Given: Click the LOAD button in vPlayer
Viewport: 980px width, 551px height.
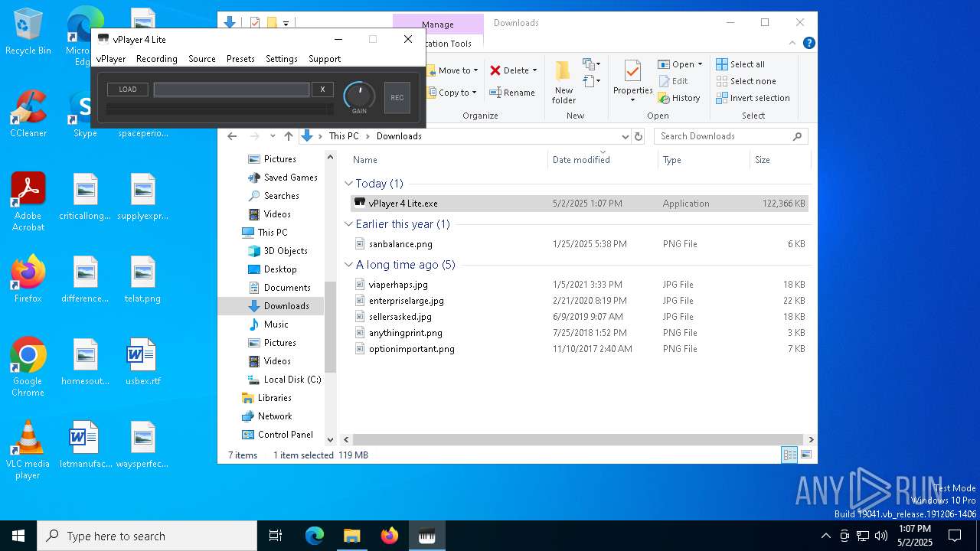Looking at the screenshot, I should coord(128,90).
